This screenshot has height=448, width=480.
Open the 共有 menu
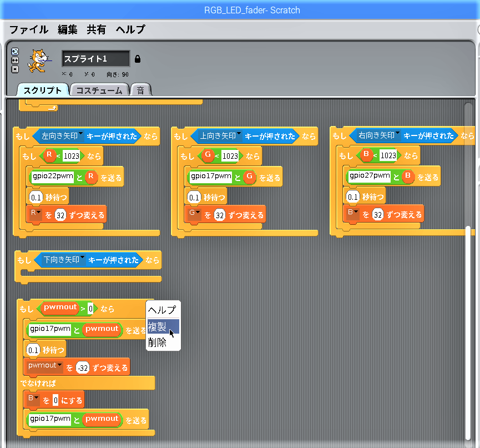point(96,30)
